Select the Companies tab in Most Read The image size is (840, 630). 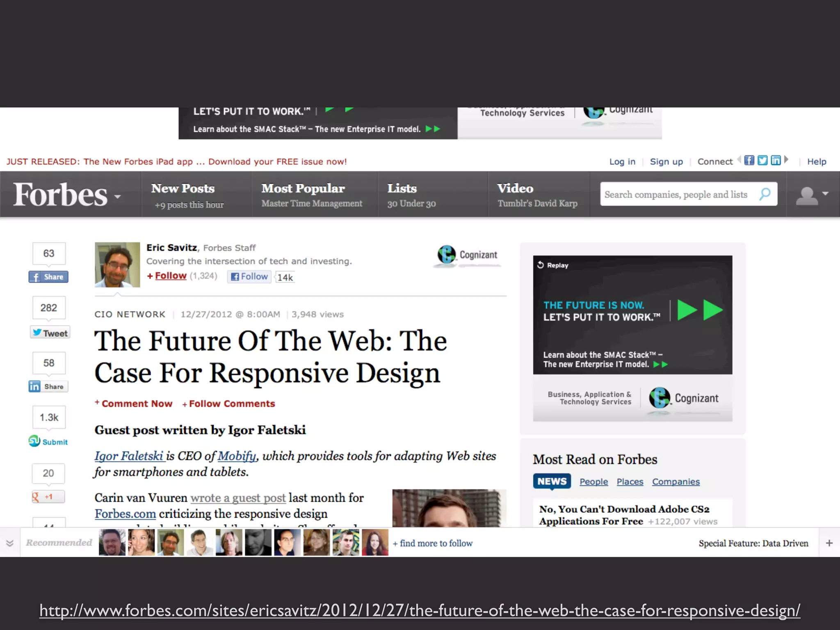[x=676, y=482]
